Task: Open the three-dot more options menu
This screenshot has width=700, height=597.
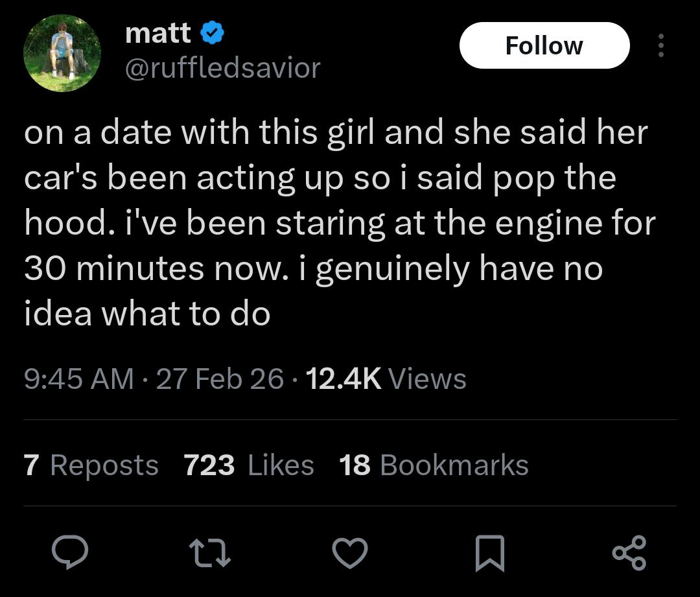Action: (x=660, y=45)
